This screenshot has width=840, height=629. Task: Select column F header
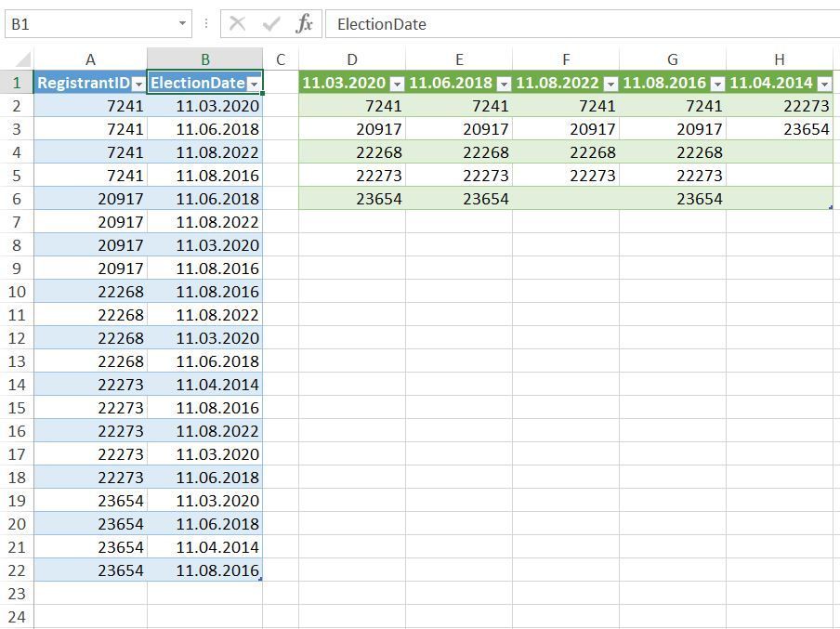pos(566,59)
